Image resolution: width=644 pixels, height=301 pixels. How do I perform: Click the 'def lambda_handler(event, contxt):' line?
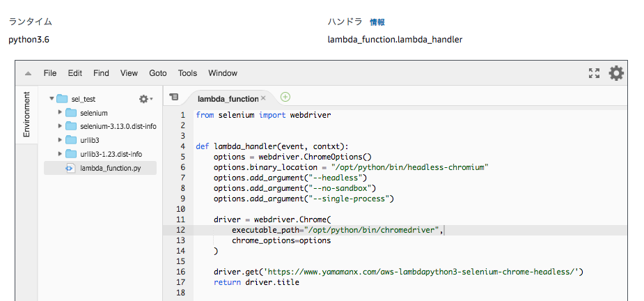coord(272,146)
